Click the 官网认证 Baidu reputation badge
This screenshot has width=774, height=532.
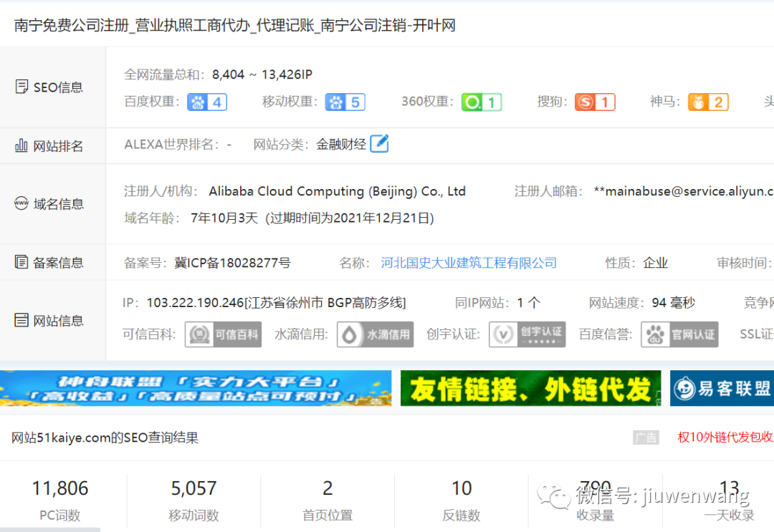click(679, 334)
